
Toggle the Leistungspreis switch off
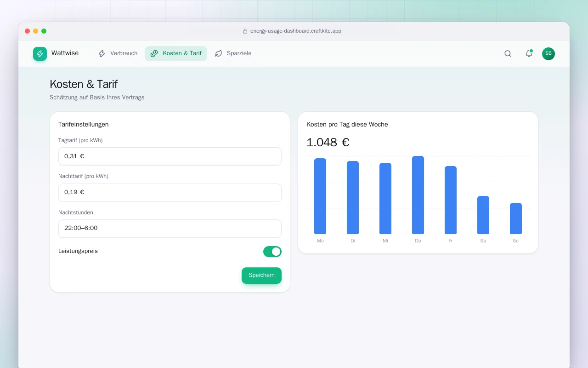[272, 252]
